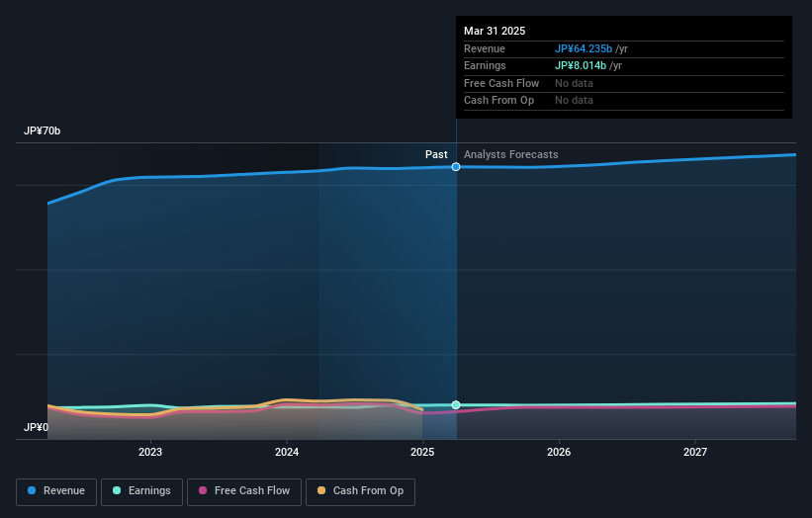The width and height of the screenshot is (812, 518).
Task: Click the 2025 x-axis label
Action: point(422,453)
